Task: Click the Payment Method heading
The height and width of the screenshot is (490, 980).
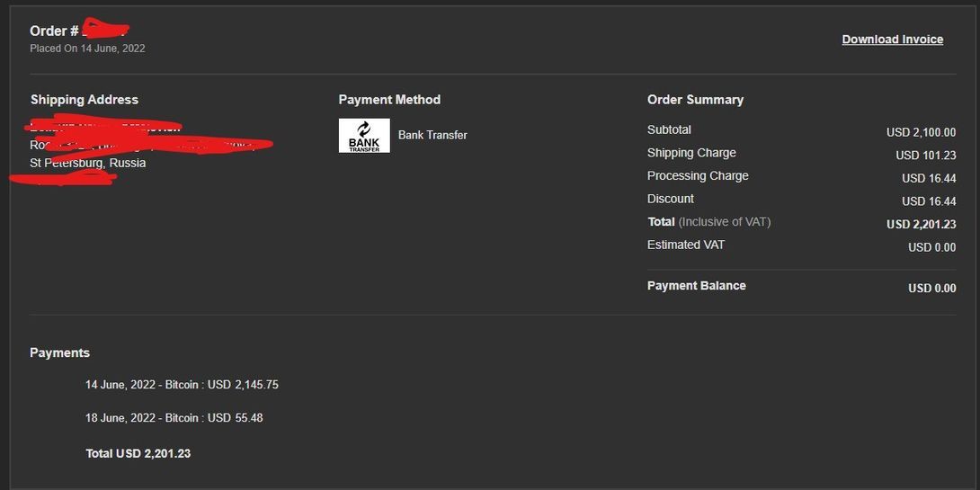Action: tap(389, 100)
